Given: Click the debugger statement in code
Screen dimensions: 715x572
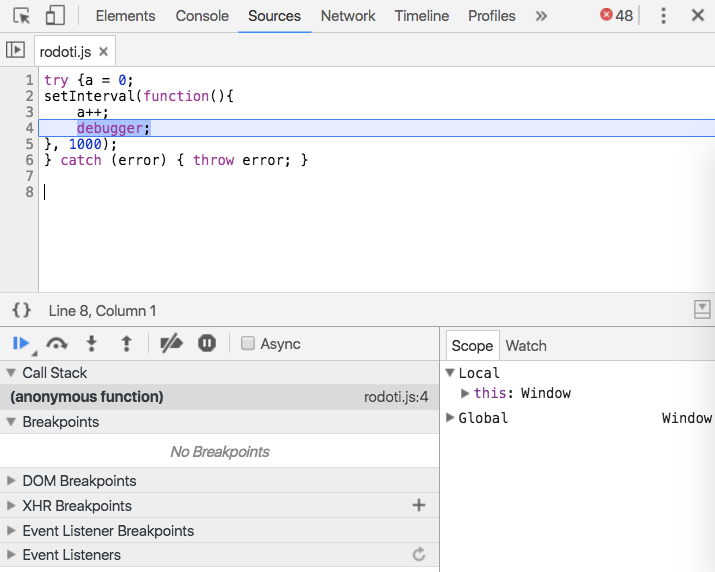Looking at the screenshot, I should click(x=113, y=128).
